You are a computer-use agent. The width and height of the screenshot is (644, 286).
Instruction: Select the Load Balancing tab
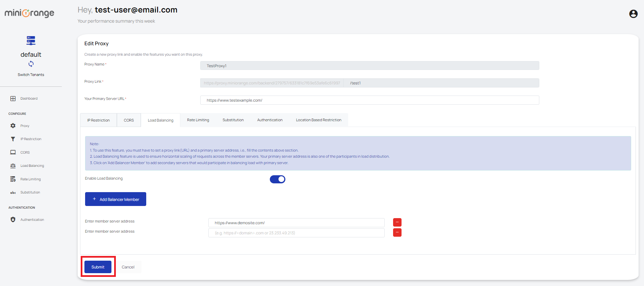160,120
